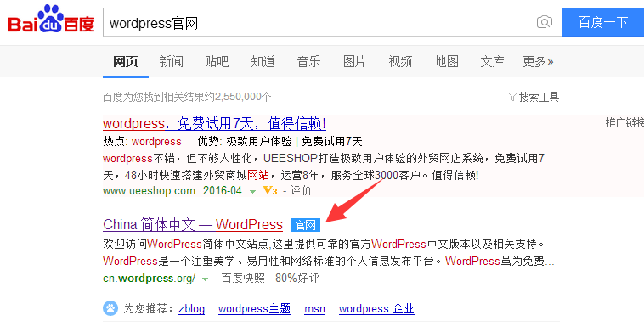Open the 图片 tab
644x332 pixels.
pyautogui.click(x=354, y=61)
